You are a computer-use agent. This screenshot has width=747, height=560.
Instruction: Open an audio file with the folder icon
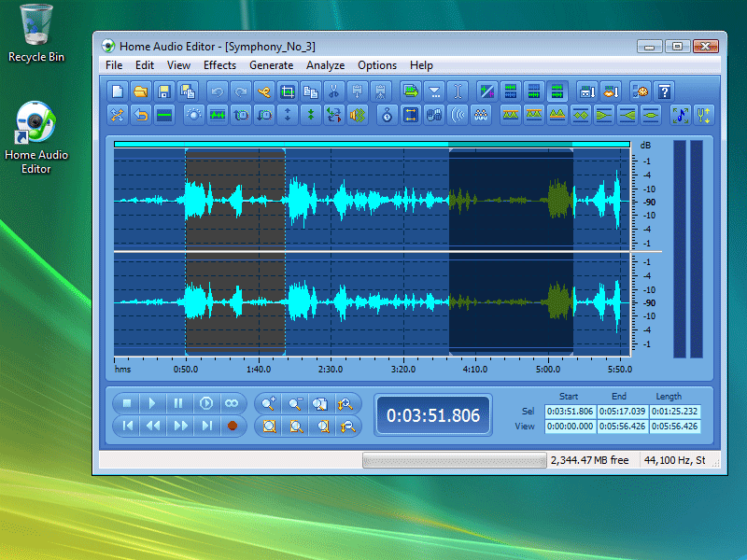[141, 91]
